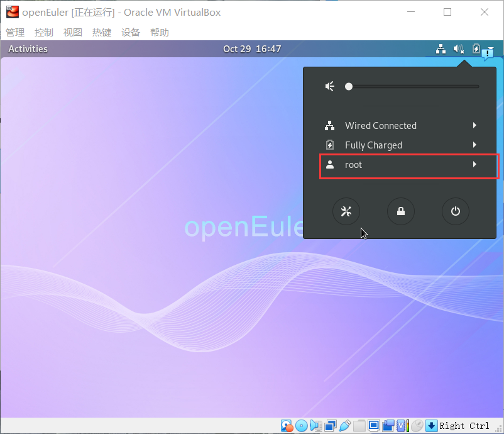Click the battery icon in the top bar
504x434 pixels.
(476, 48)
